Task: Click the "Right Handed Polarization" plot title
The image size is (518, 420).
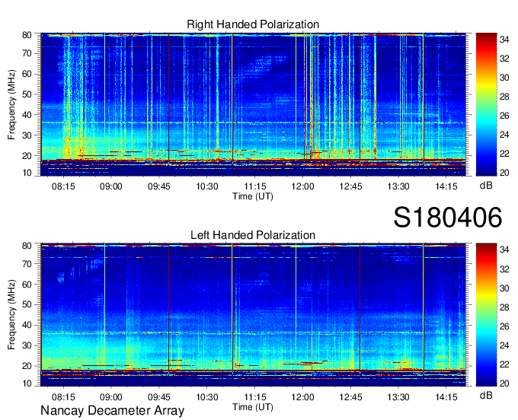Action: tap(253, 24)
